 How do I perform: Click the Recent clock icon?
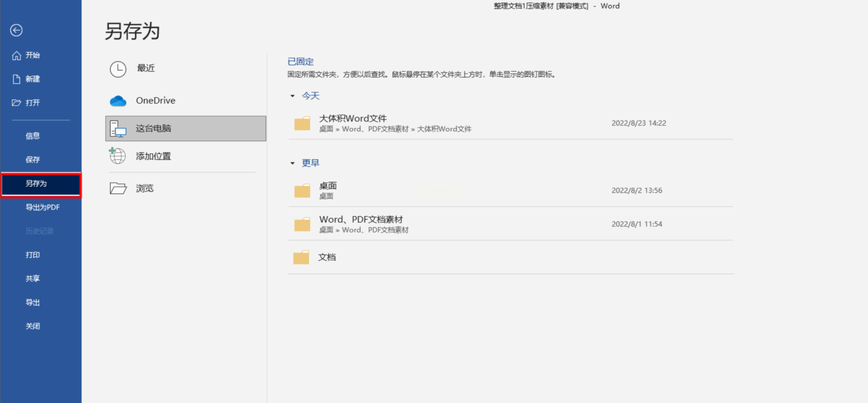pos(118,69)
